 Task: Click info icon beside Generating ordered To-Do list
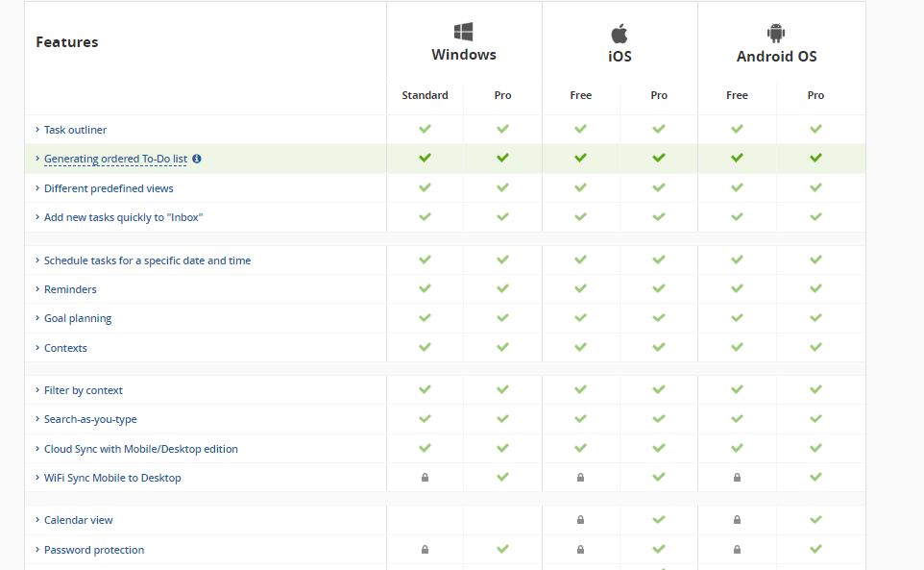pyautogui.click(x=197, y=159)
